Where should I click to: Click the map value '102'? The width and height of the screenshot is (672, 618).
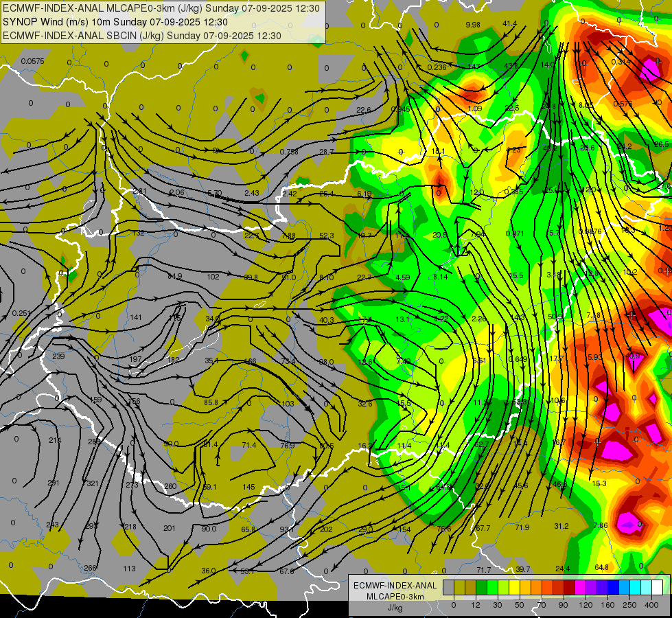[x=213, y=277]
